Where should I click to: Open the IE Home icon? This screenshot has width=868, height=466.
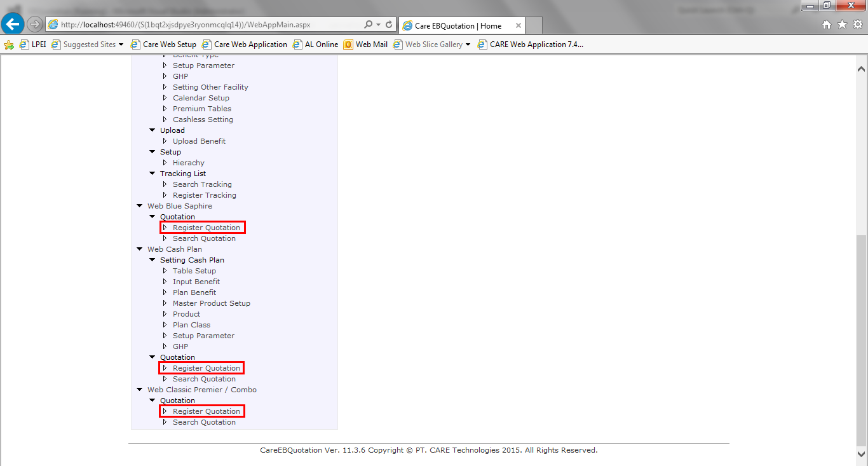pyautogui.click(x=826, y=25)
